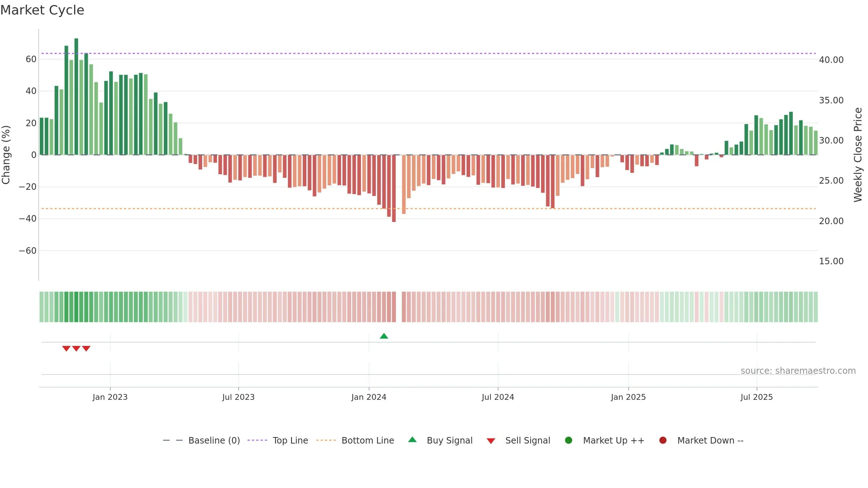Click the gray dashed line sample in the legend
This screenshot has height=488, width=868.
click(x=173, y=440)
